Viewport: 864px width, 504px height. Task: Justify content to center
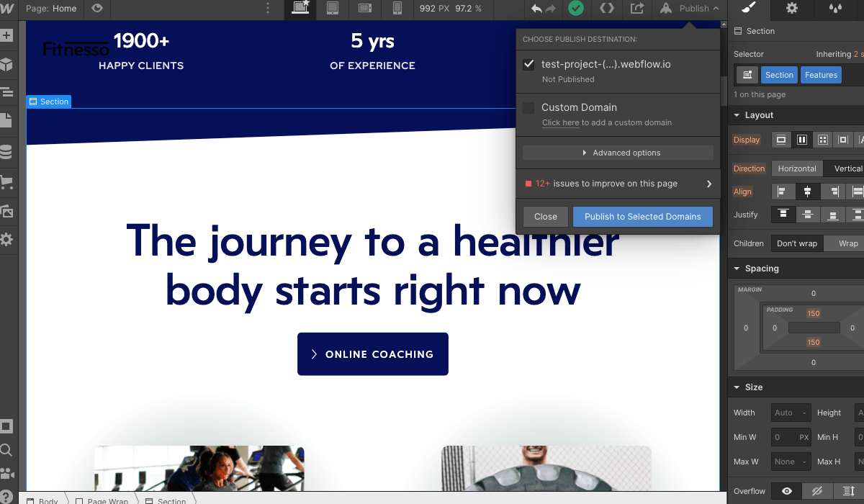click(x=808, y=215)
